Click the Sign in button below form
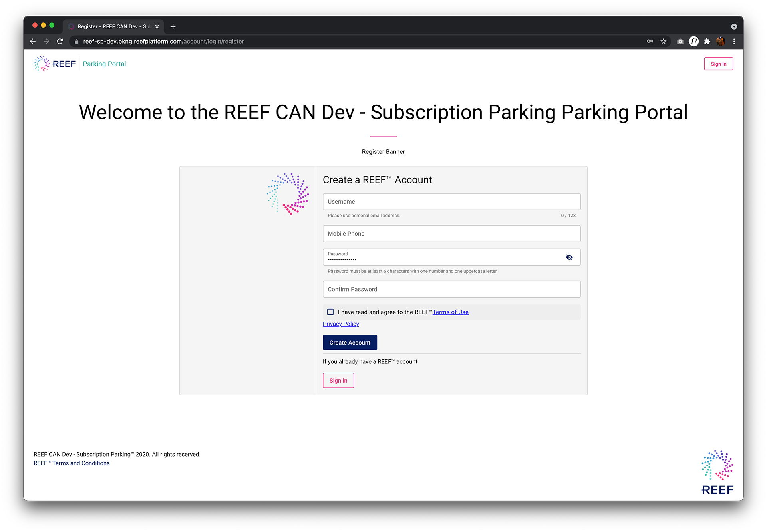767x532 pixels. click(x=338, y=381)
